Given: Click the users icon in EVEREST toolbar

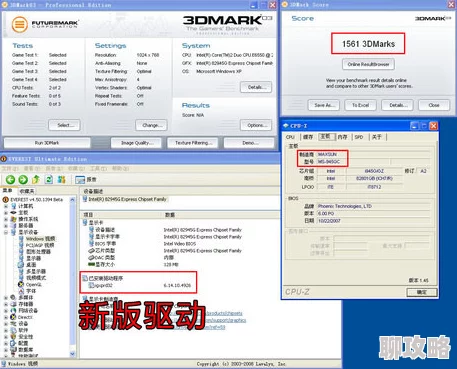Looking at the screenshot, I should tap(62, 180).
